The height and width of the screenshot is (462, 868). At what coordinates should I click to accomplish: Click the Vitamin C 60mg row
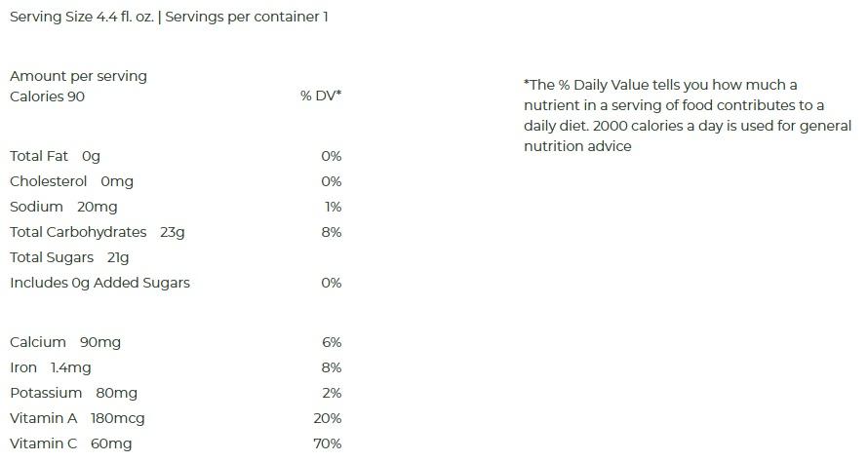[x=176, y=443]
